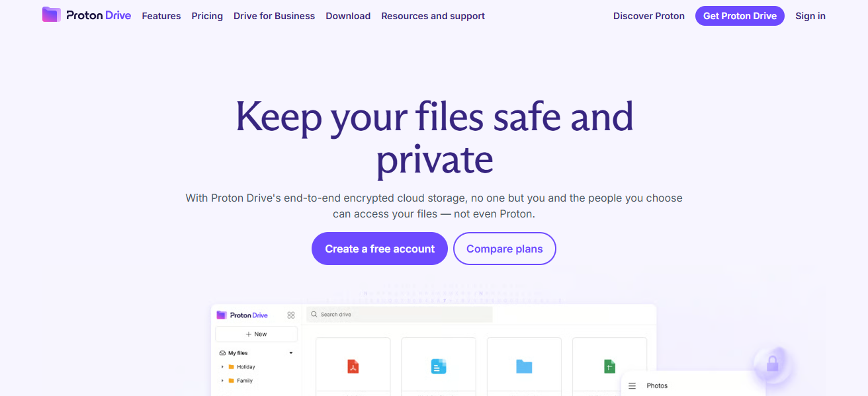
Task: Click the Compare plans button
Action: point(505,249)
